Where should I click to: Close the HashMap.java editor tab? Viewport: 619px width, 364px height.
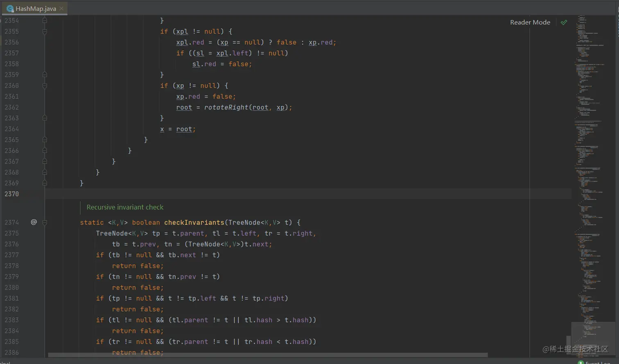coord(61,8)
